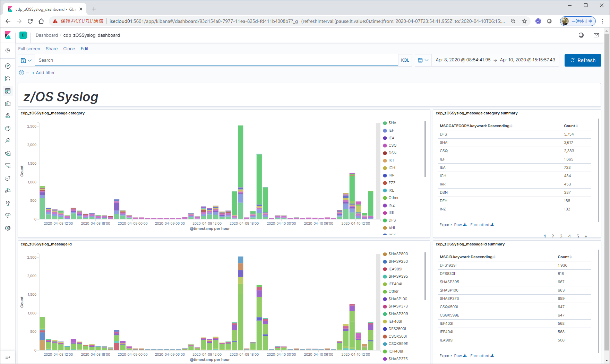
Task: Toggle the DFS legend entry
Action: pos(389,220)
